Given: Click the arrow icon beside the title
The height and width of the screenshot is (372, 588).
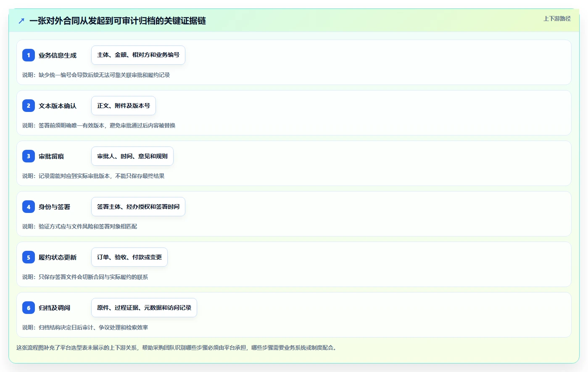Looking at the screenshot, I should (21, 21).
